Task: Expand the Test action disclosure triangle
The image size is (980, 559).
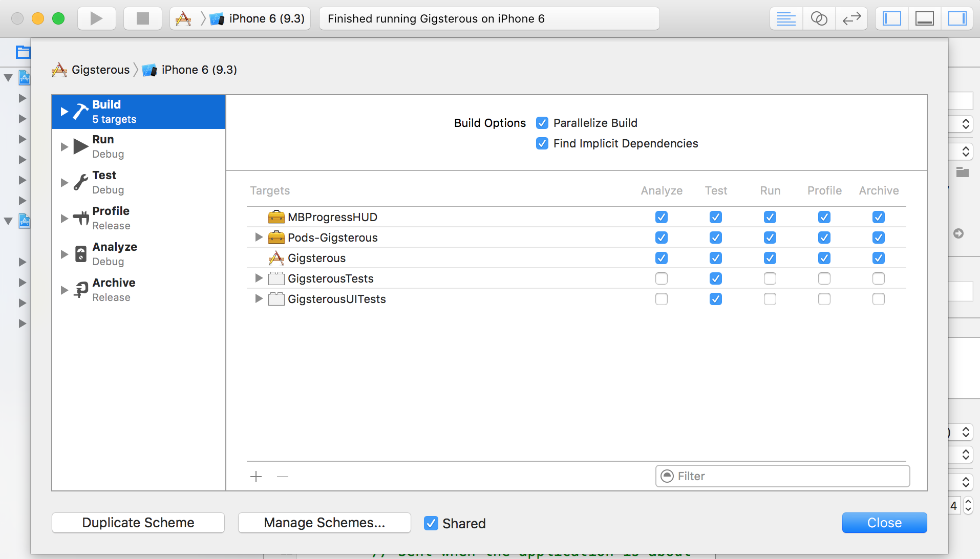Action: 65,183
